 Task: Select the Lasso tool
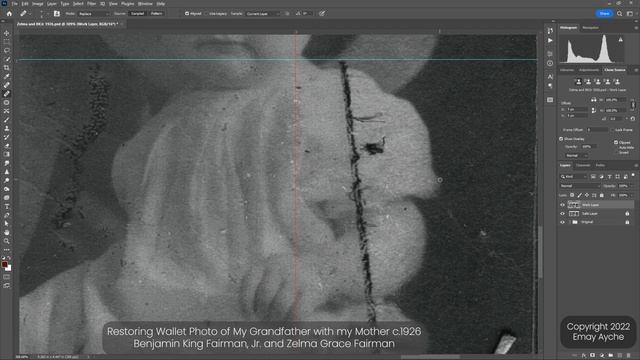(7, 50)
